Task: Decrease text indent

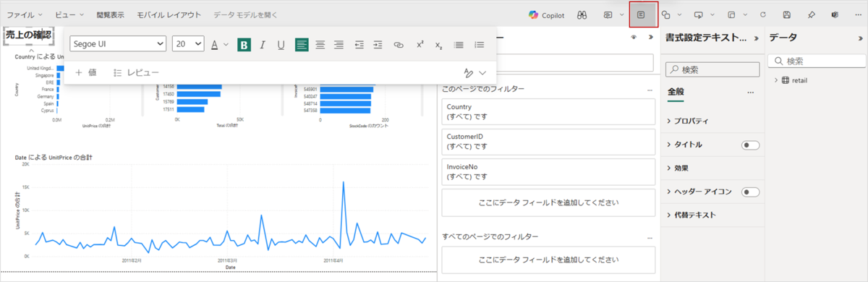Action: [x=359, y=45]
